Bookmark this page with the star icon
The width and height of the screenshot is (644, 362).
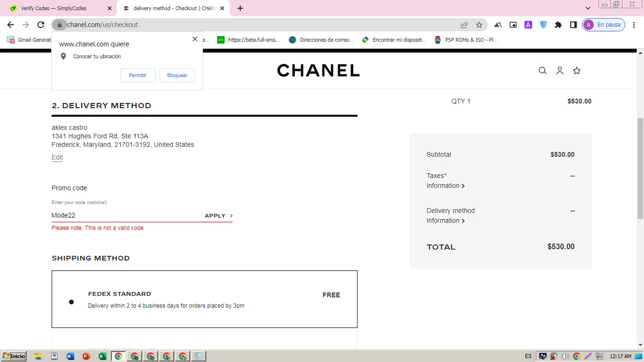click(x=479, y=25)
